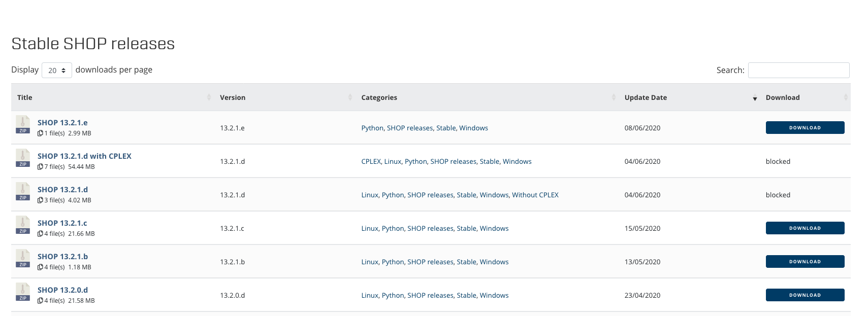Open the SHOP 13.2.1.b title link

(x=62, y=257)
